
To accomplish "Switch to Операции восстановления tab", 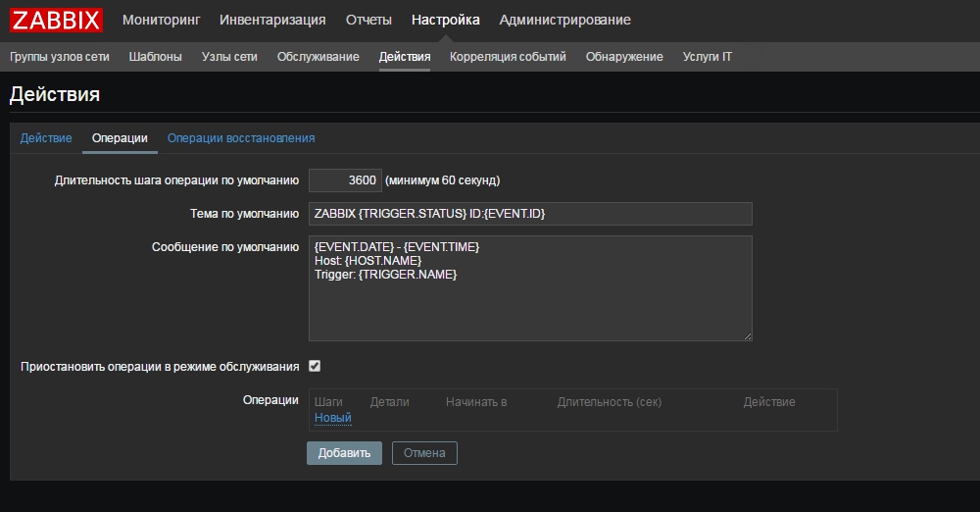I will [x=241, y=138].
